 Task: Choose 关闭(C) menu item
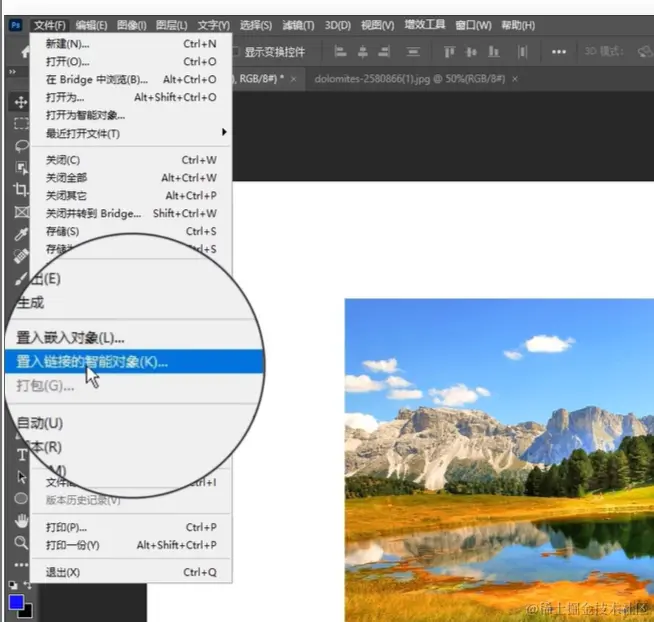tap(131, 160)
